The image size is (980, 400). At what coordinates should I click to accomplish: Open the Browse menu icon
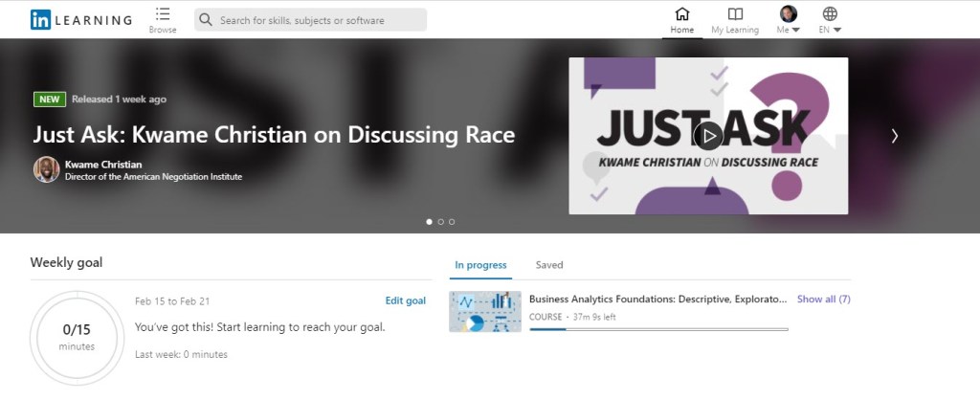coord(163,13)
